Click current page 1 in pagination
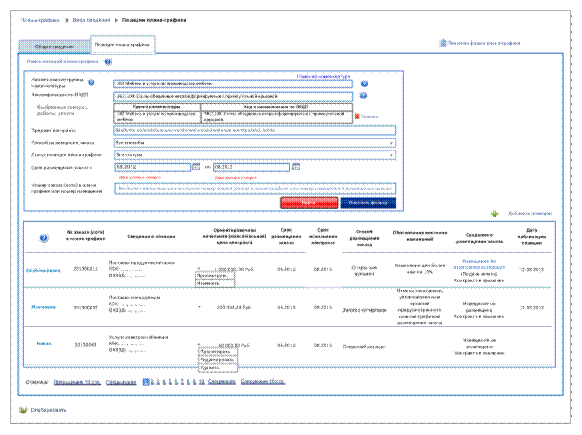This screenshot has height=435, width=582. [x=146, y=382]
